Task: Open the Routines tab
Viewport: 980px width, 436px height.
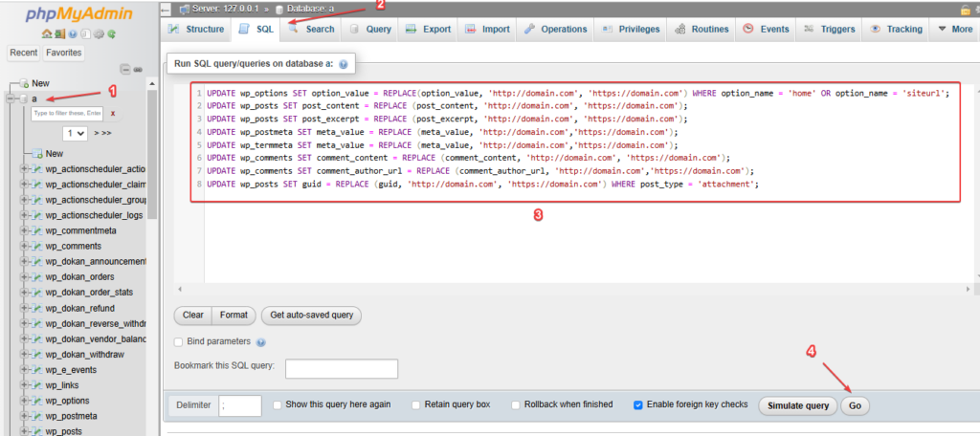Action: (x=702, y=29)
